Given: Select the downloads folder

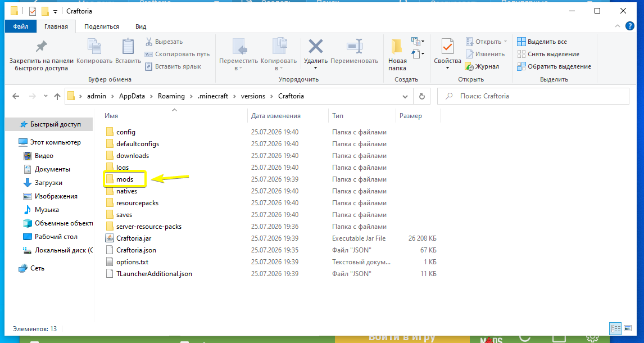Looking at the screenshot, I should pyautogui.click(x=128, y=156).
